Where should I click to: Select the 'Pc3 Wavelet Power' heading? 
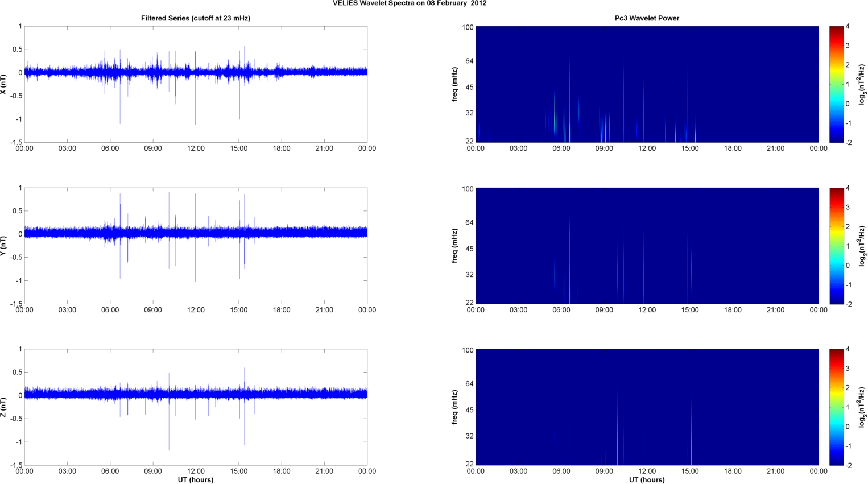tap(647, 18)
